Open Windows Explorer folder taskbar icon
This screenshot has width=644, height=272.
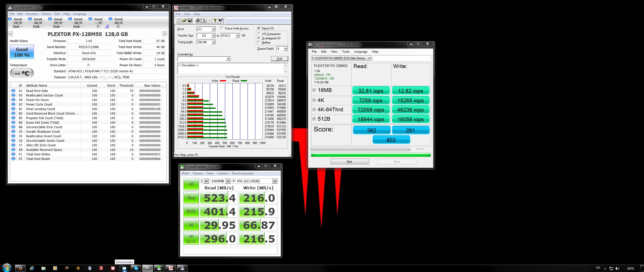click(x=44, y=268)
